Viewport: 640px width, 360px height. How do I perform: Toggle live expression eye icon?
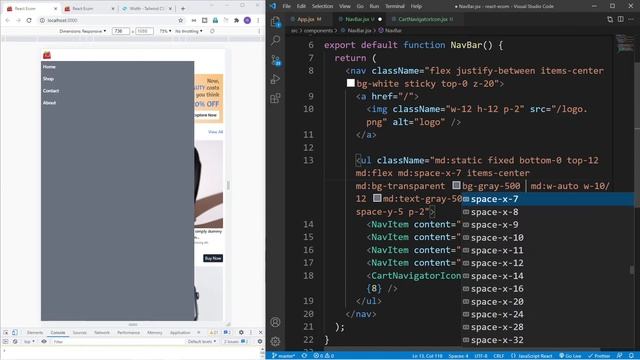coord(44,341)
